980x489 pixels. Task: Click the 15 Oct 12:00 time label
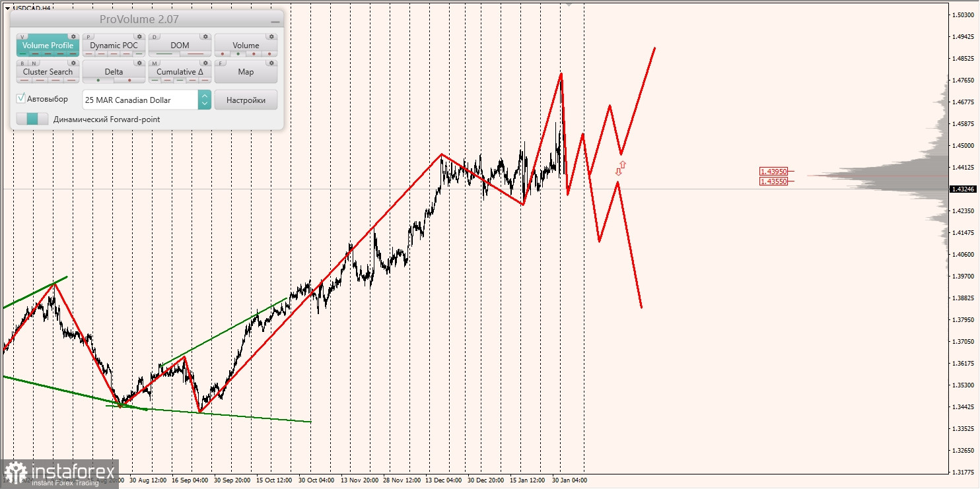point(274,480)
